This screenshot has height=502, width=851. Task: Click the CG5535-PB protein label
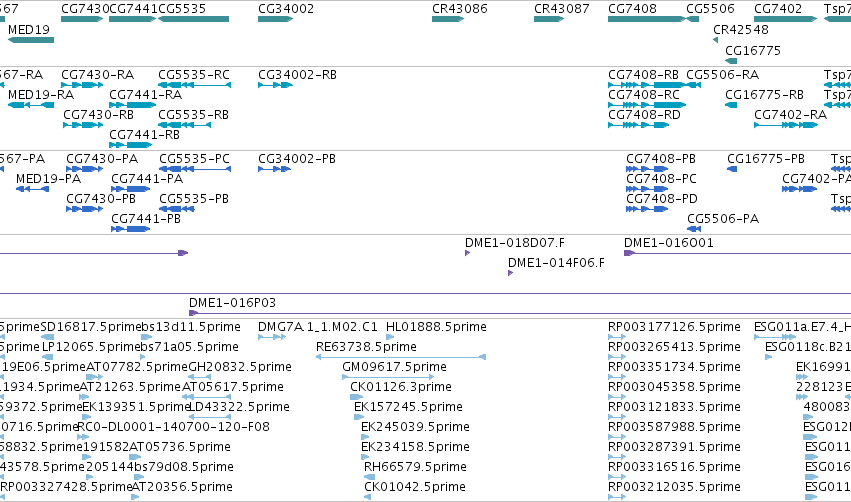tap(194, 199)
